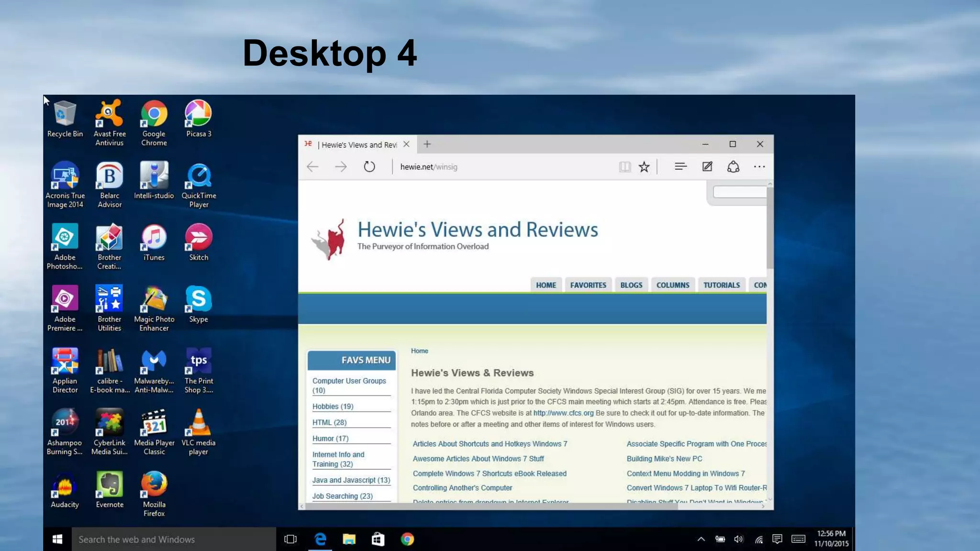The height and width of the screenshot is (551, 980).
Task: Go back using Edge back arrow
Action: pos(312,166)
